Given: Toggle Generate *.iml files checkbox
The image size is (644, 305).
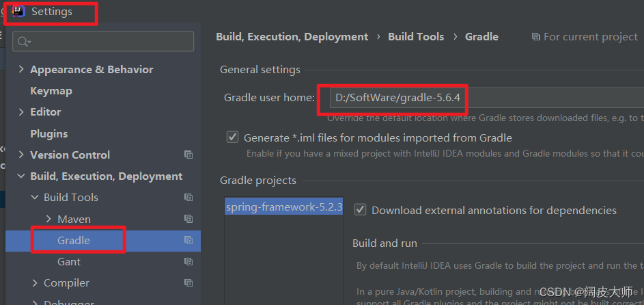Looking at the screenshot, I should pyautogui.click(x=232, y=137).
